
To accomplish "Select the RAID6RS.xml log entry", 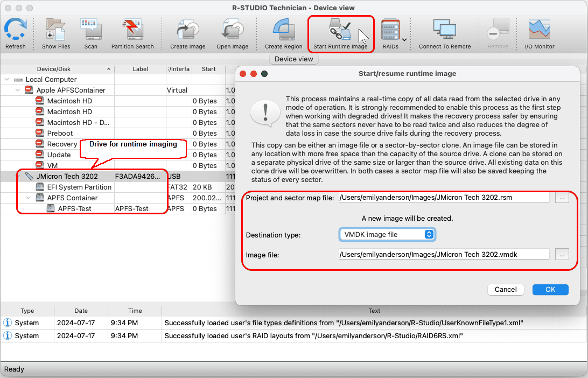I will click(x=293, y=335).
